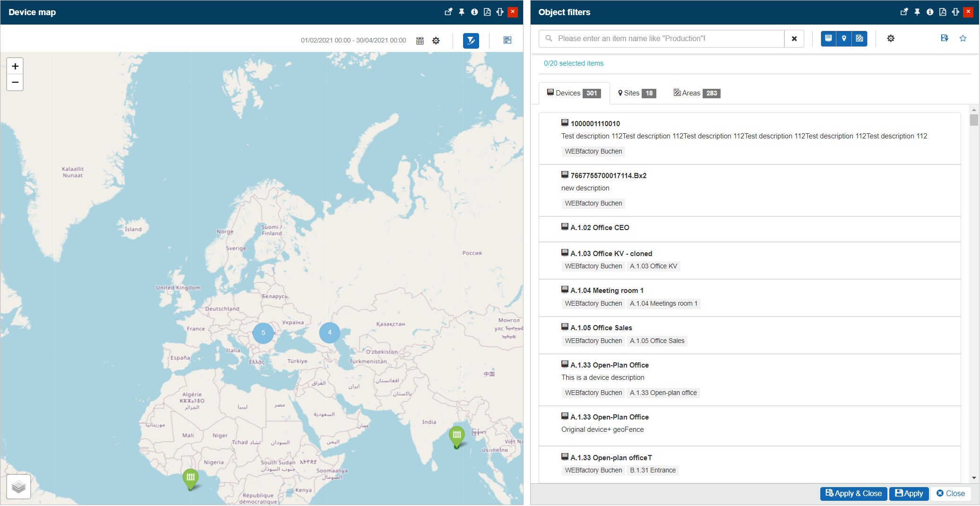Viewport: 980px width, 506px height.
Task: Open the Object filters settings gear
Action: tap(891, 38)
